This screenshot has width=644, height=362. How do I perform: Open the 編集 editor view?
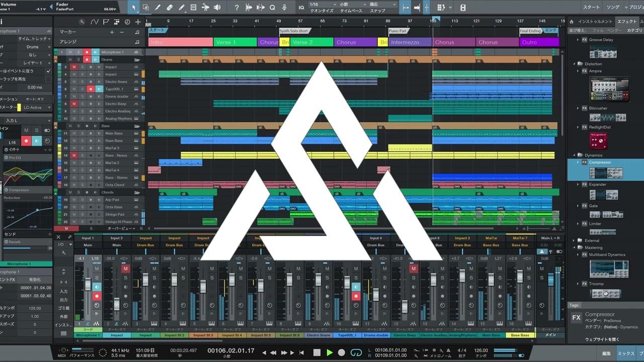607,353
